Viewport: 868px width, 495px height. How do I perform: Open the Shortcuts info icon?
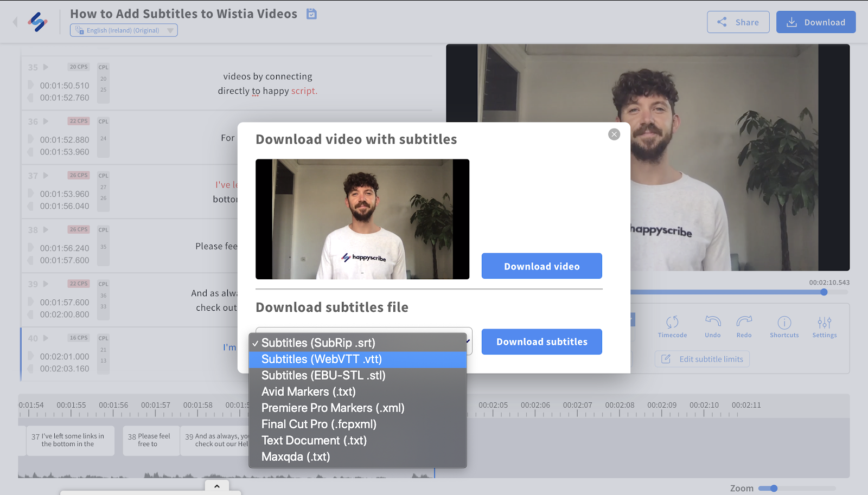coord(784,327)
